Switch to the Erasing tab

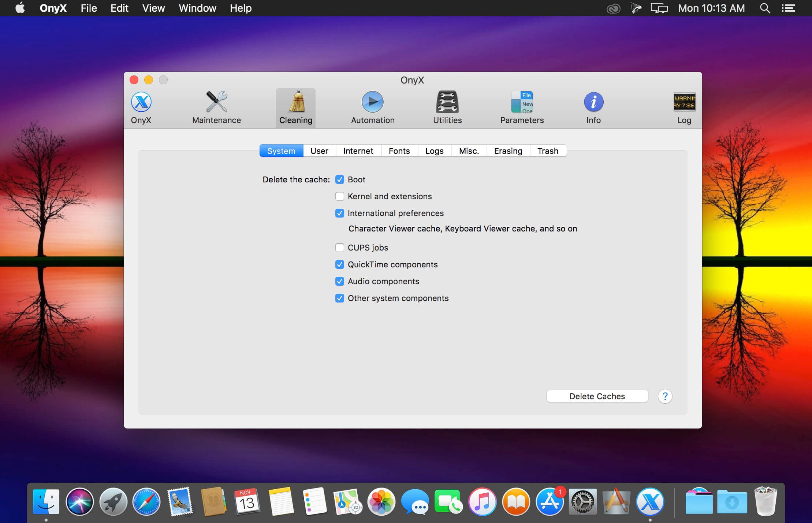[508, 151]
